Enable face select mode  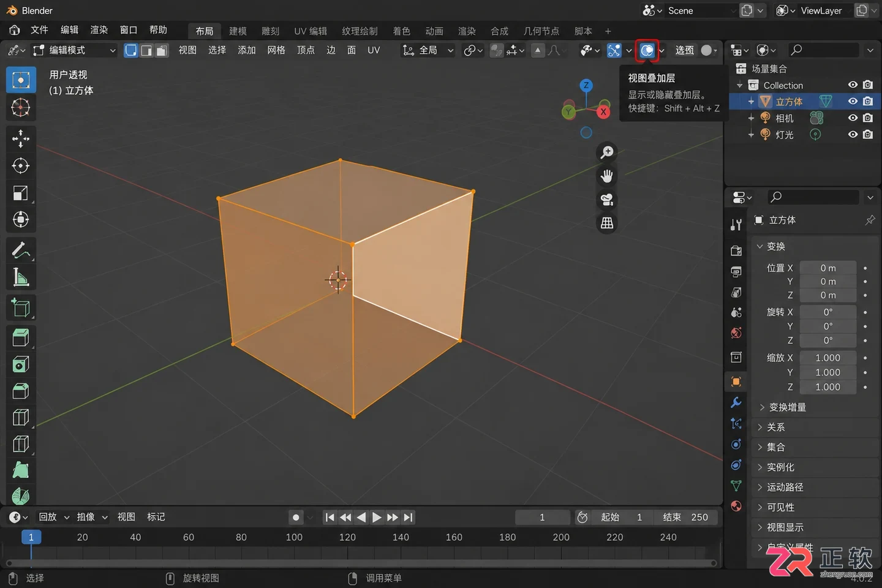[162, 50]
